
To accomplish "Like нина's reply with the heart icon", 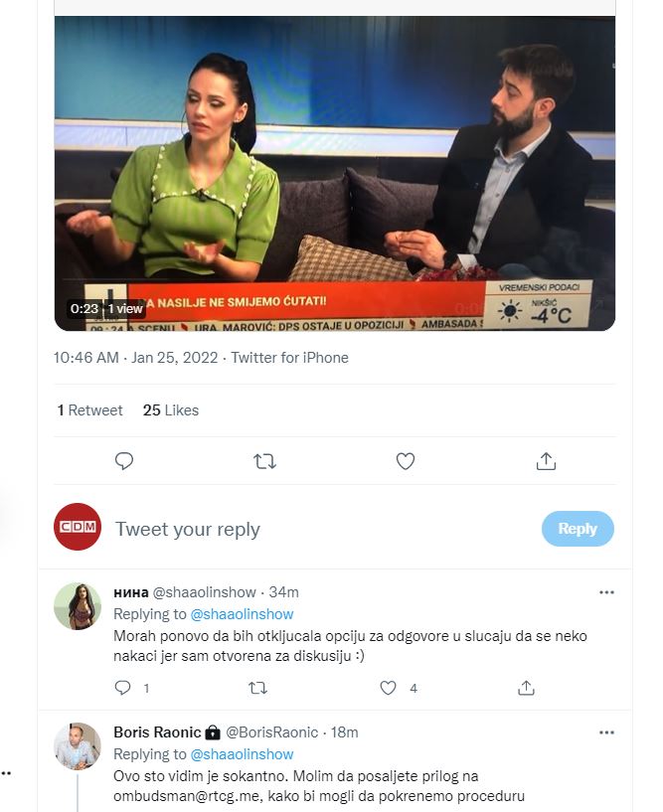I will 388,688.
